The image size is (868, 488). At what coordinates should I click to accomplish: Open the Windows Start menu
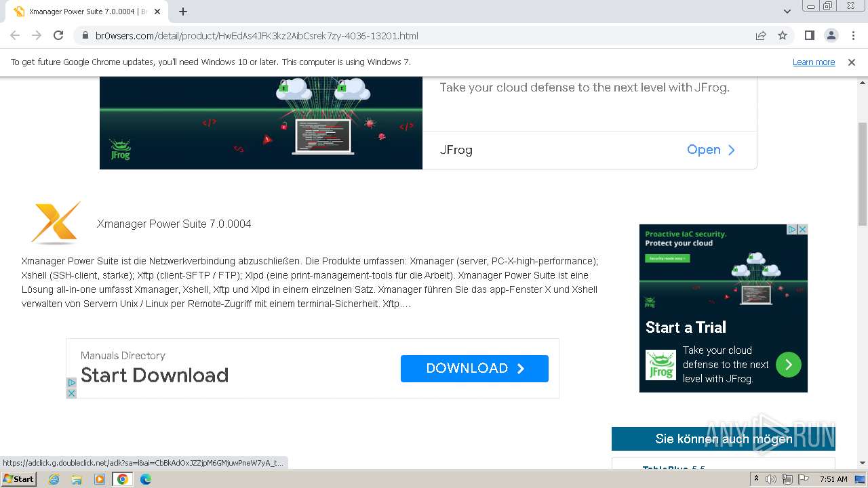click(19, 479)
